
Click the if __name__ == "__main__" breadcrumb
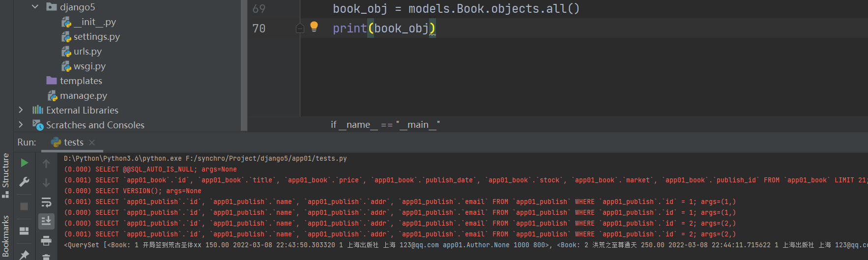coord(385,125)
